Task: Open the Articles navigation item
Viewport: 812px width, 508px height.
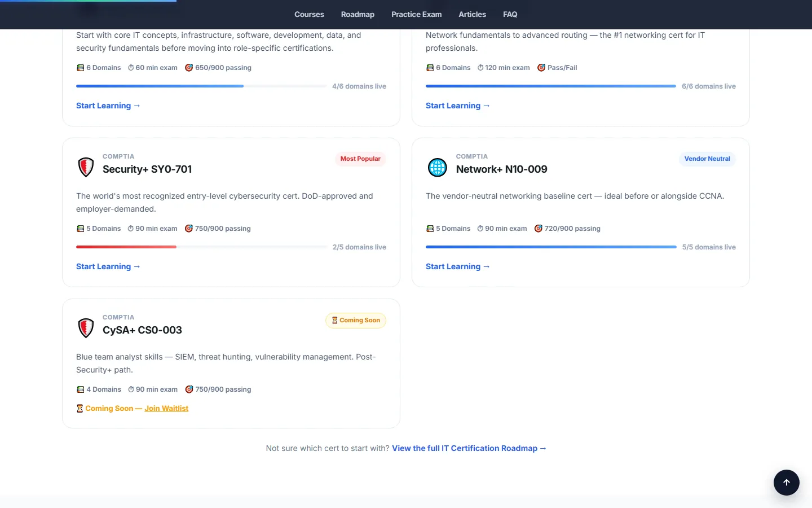Action: pos(473,15)
